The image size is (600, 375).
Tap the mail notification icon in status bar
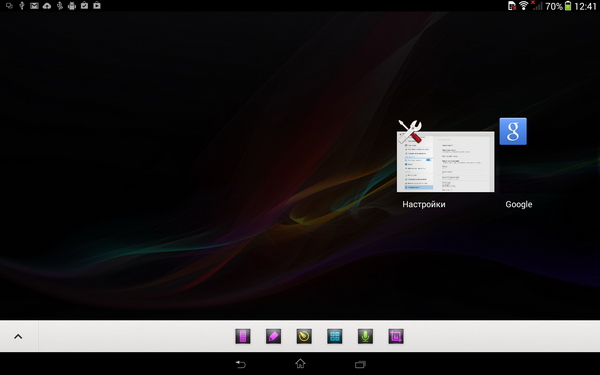(34, 6)
